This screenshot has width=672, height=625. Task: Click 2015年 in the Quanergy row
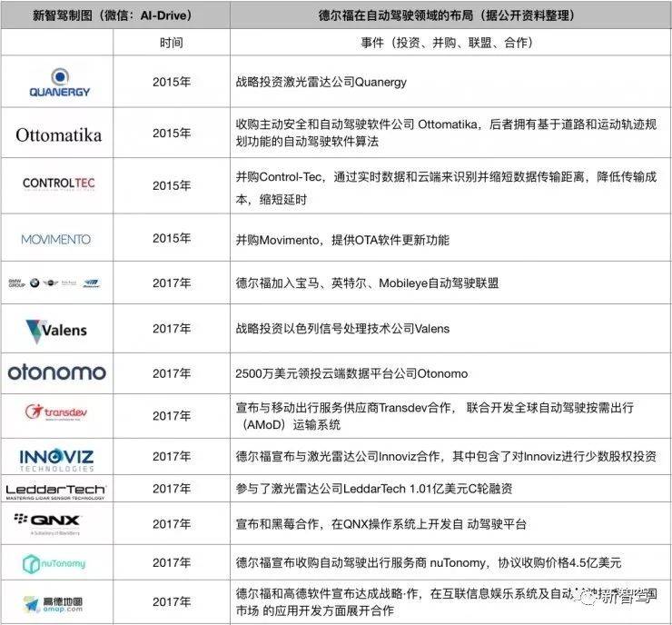point(172,82)
